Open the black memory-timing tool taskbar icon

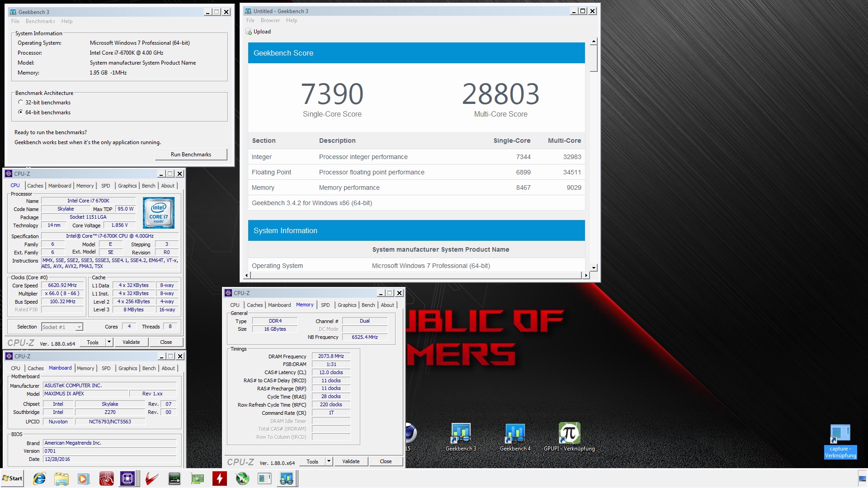(174, 479)
